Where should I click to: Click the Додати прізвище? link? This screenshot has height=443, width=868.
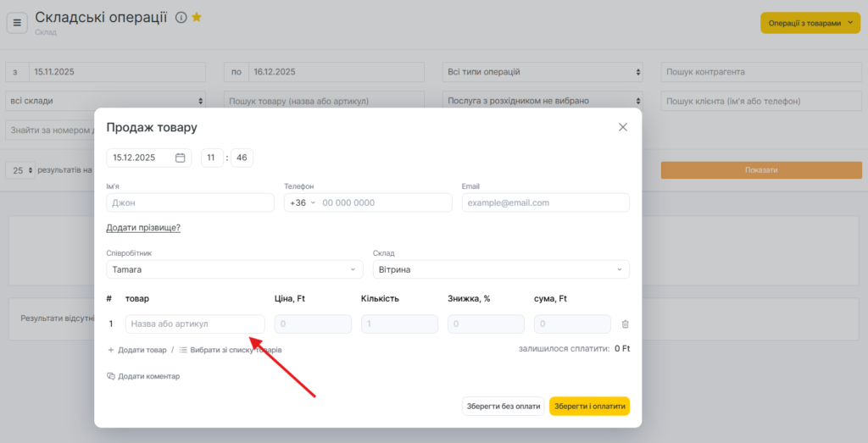pos(143,228)
